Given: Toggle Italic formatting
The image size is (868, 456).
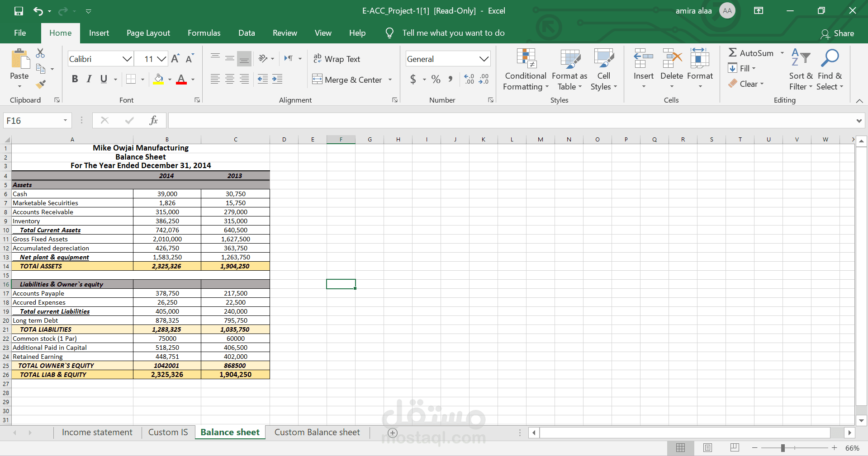Looking at the screenshot, I should pyautogui.click(x=89, y=79).
